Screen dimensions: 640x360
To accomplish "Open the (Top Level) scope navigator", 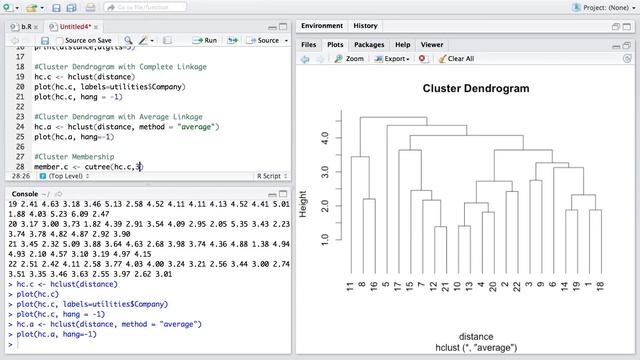I will [65, 176].
